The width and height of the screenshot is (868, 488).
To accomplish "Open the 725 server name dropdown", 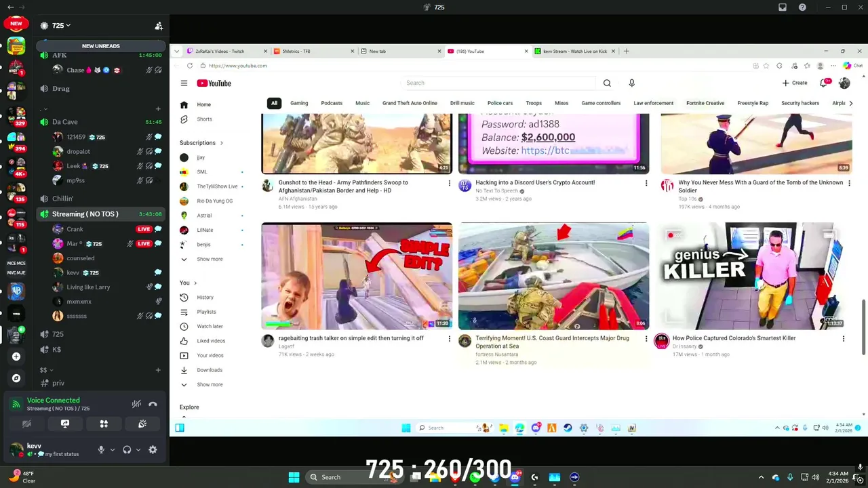I will [x=61, y=25].
